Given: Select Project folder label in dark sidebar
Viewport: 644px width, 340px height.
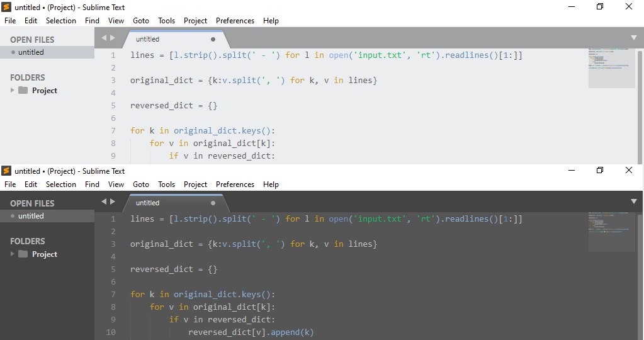Looking at the screenshot, I should click(x=44, y=254).
